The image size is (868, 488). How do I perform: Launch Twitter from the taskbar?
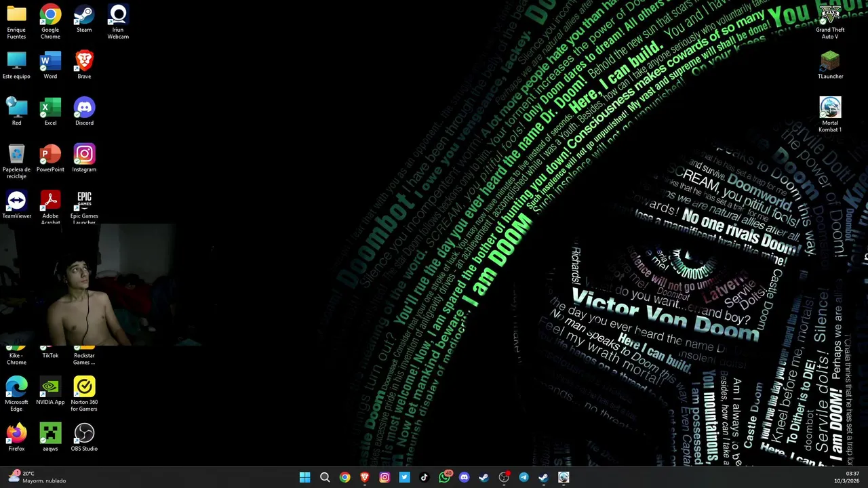coord(404,477)
